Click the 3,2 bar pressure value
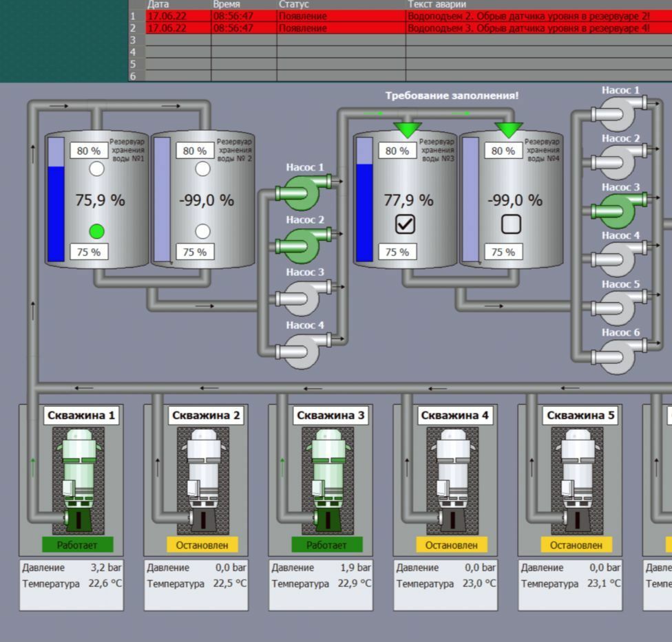Image resolution: width=672 pixels, height=642 pixels. pos(106,568)
